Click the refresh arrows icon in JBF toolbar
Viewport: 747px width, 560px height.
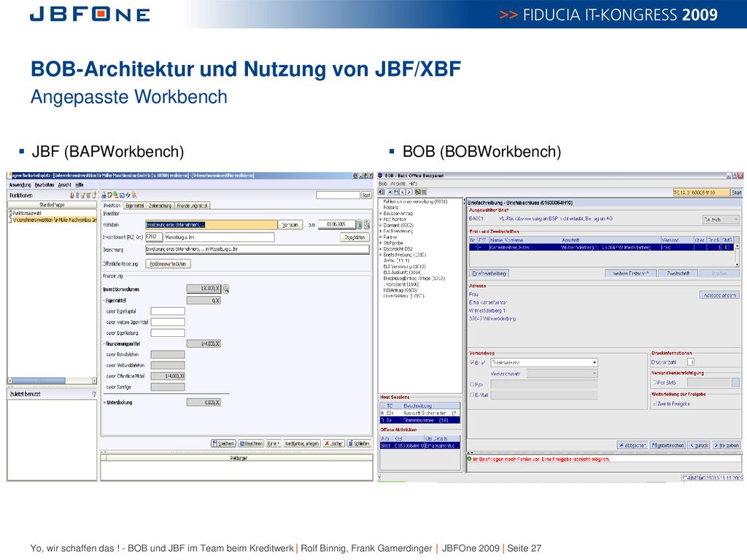tap(128, 195)
